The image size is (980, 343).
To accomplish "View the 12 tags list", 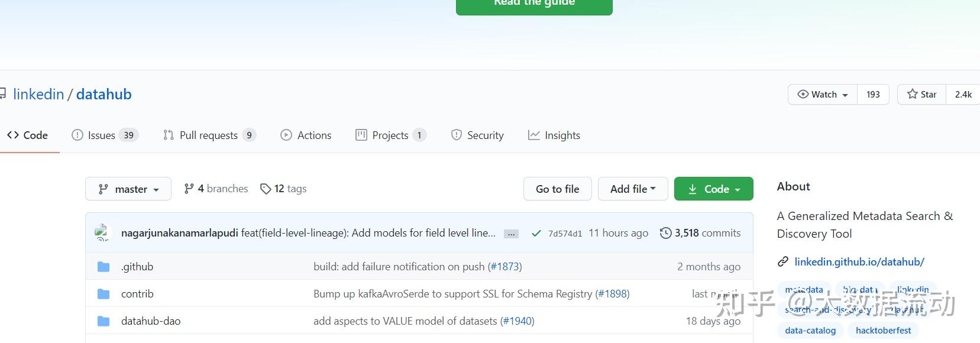I will [283, 189].
